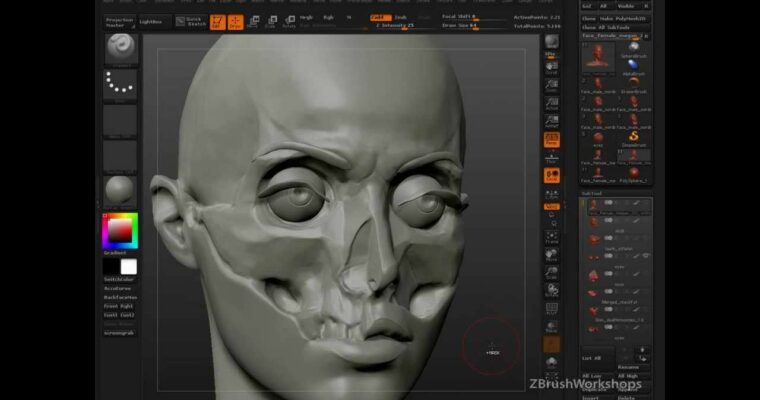
Task: Toggle PolyF polyframe display
Action: [x=552, y=308]
